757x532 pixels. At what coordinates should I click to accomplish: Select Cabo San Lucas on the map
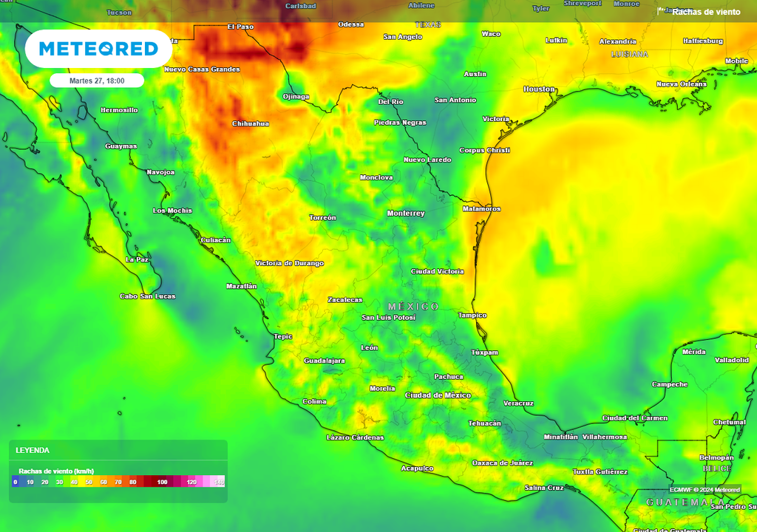coord(148,296)
